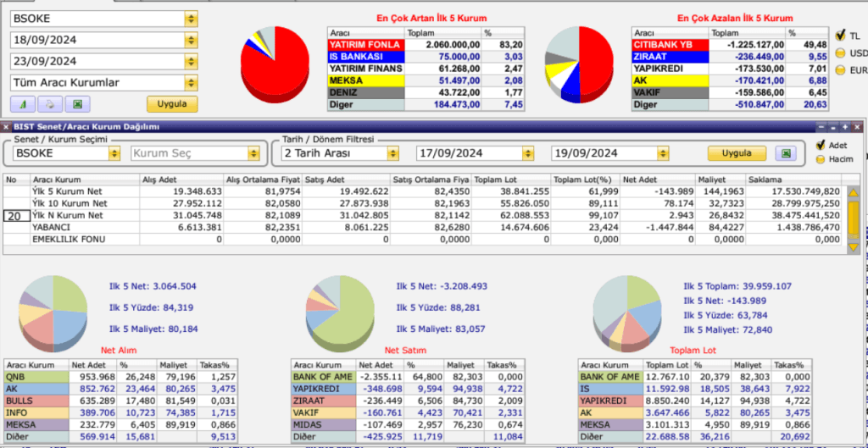Screen dimensions: 868x448
Task: Click scrollbar up arrow in main table
Action: point(853,192)
